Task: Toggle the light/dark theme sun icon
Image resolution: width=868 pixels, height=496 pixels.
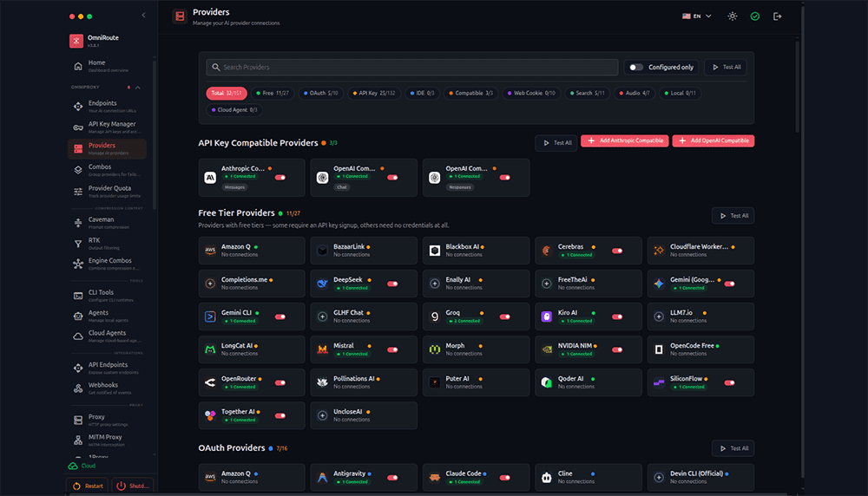Action: coord(733,16)
